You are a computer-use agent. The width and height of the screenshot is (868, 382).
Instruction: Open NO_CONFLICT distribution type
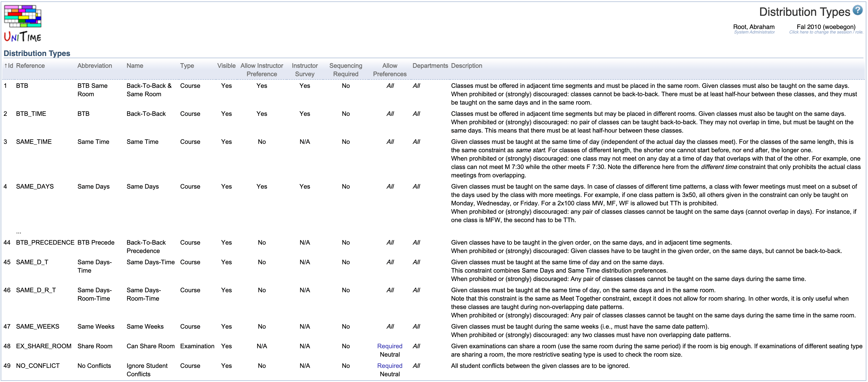pos(38,366)
